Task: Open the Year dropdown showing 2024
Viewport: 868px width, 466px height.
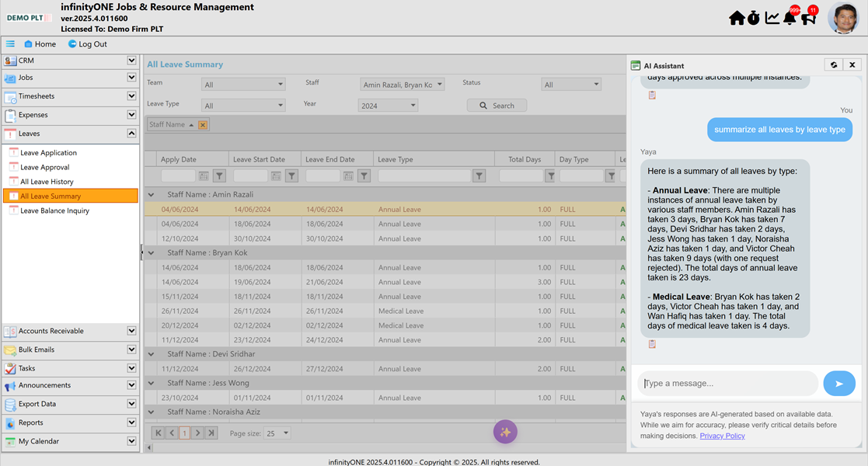Action: [x=388, y=103]
